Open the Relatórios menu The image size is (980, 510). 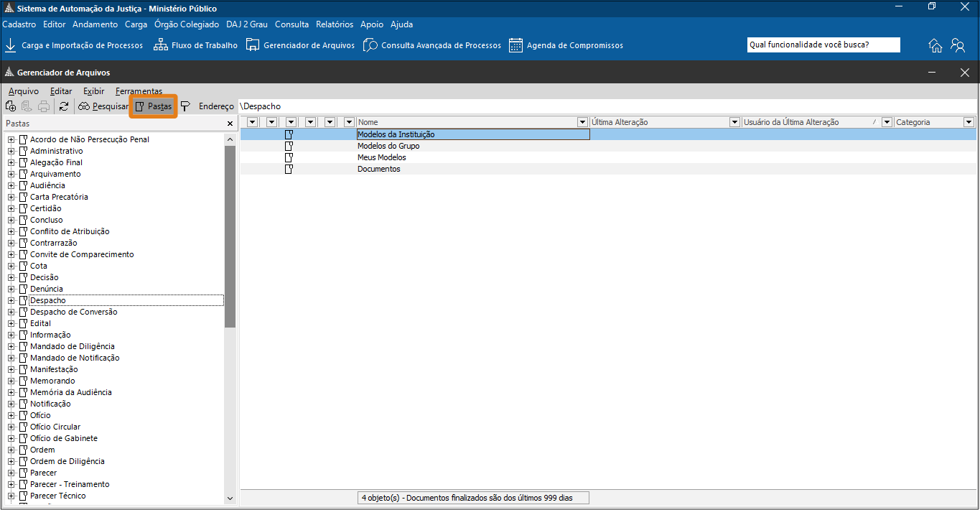click(334, 24)
